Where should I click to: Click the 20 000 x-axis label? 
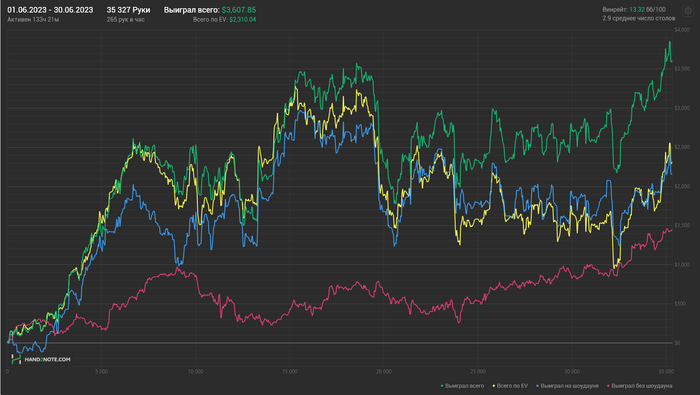(x=383, y=371)
